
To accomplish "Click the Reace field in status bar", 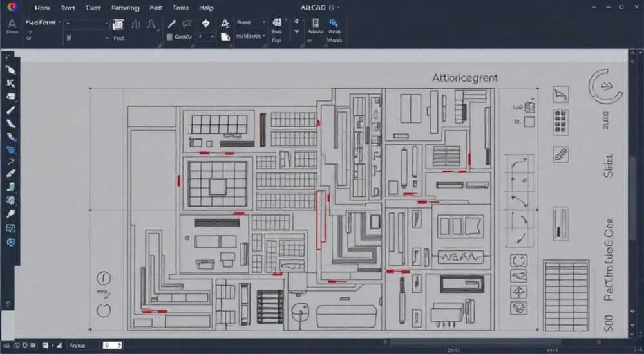I will 82,346.
